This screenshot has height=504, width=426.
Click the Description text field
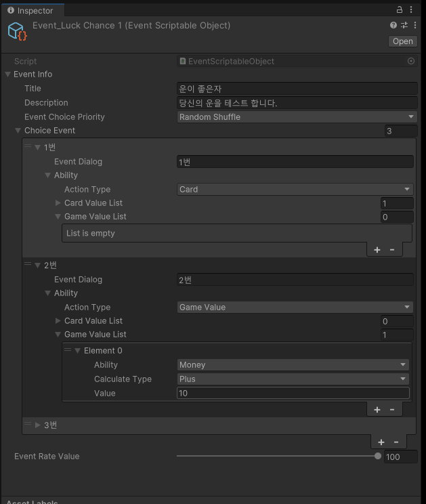[x=297, y=103]
